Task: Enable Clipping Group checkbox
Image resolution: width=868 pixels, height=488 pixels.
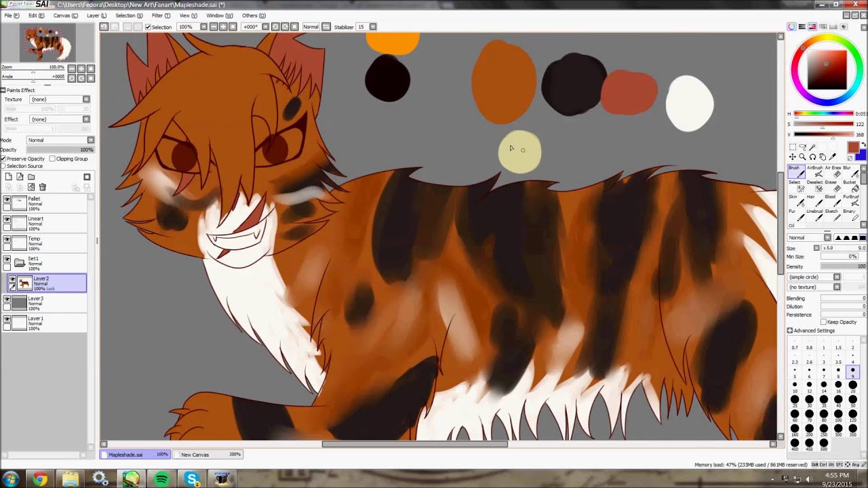Action: pos(52,159)
